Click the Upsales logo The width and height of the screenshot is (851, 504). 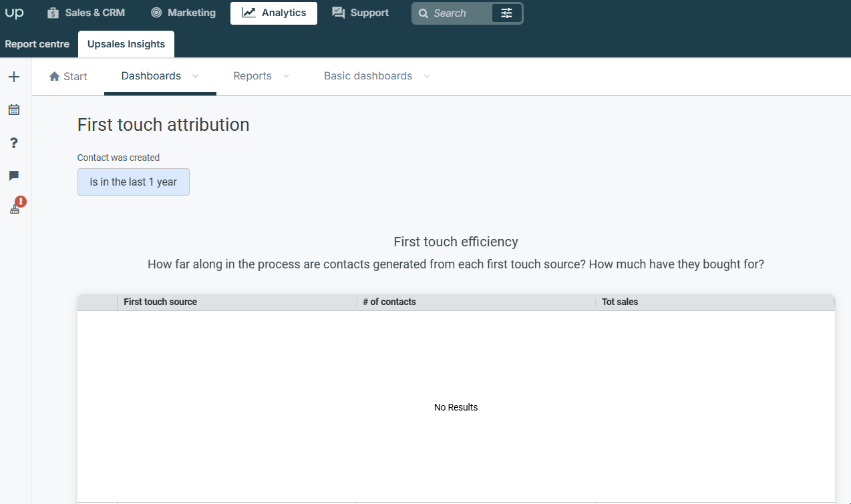(14, 13)
